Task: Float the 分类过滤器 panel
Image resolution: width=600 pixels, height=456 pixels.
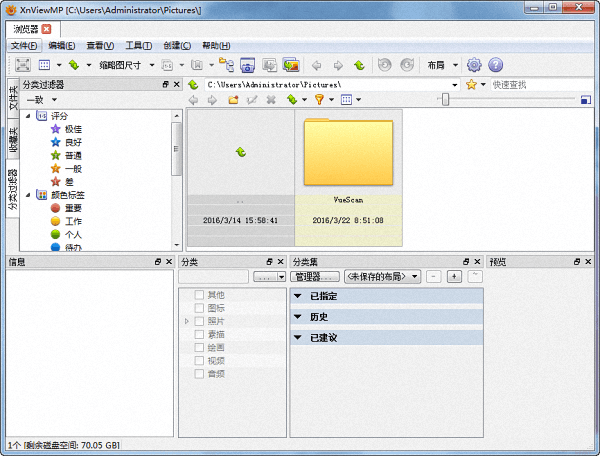Action: 165,84
